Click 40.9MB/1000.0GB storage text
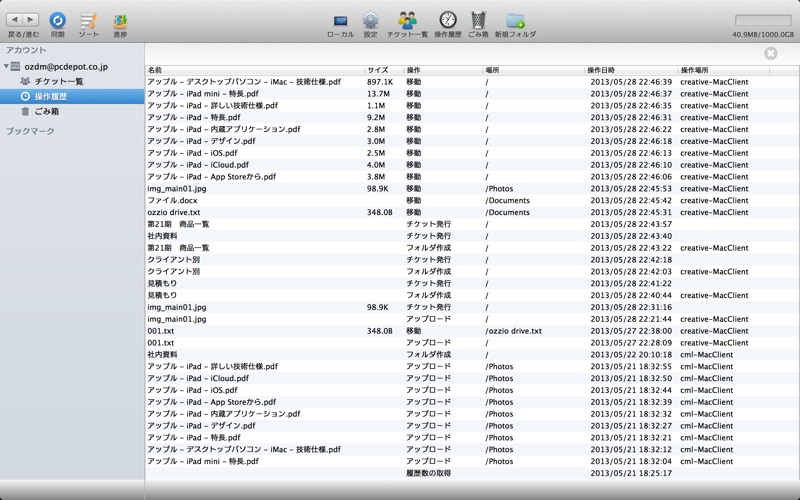 [x=763, y=35]
